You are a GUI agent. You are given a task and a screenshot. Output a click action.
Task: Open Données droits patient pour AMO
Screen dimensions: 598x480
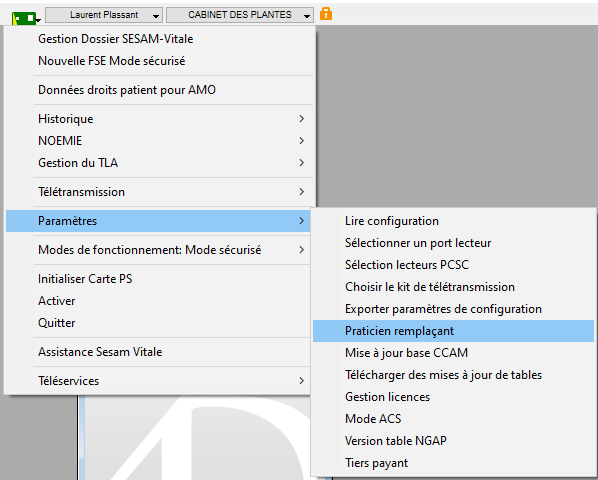point(160,90)
